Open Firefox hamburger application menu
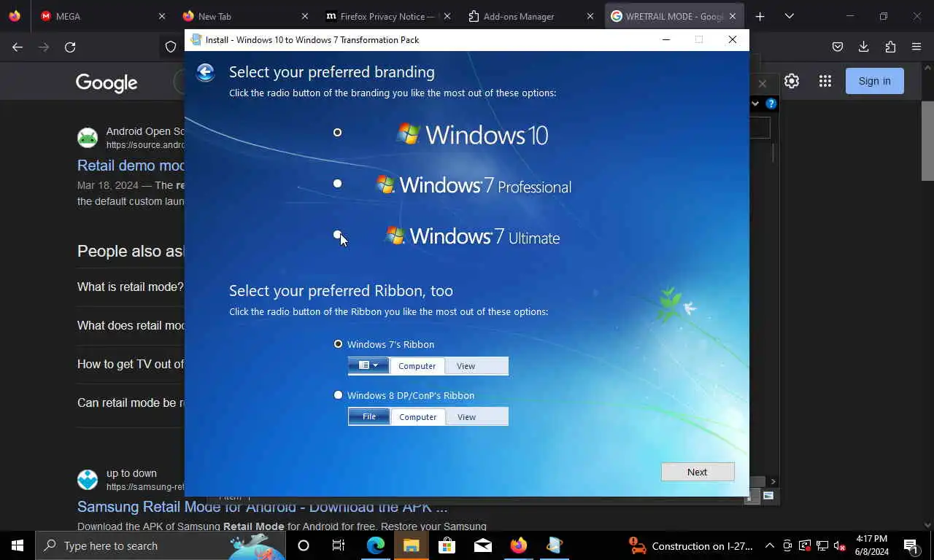Viewport: 934px width, 560px height. click(x=916, y=47)
